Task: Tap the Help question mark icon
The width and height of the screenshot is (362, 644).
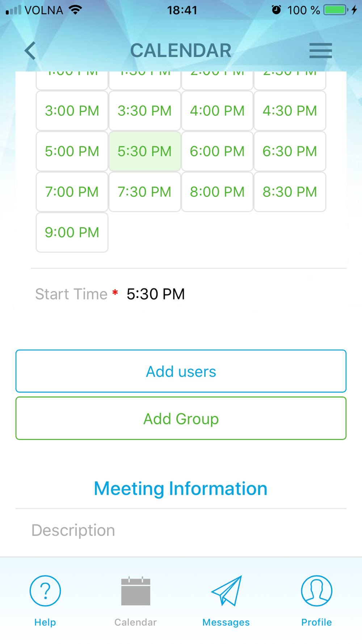Action: click(x=45, y=591)
